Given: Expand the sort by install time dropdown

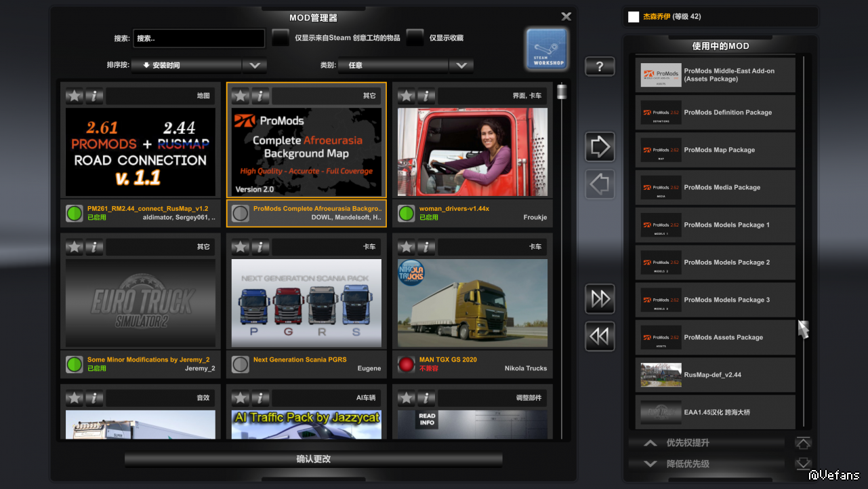Looking at the screenshot, I should tap(254, 66).
